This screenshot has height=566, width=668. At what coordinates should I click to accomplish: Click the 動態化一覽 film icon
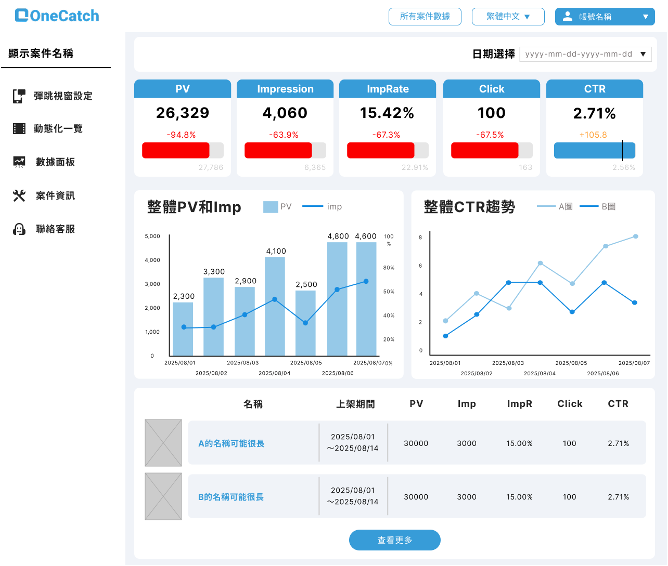pyautogui.click(x=19, y=129)
